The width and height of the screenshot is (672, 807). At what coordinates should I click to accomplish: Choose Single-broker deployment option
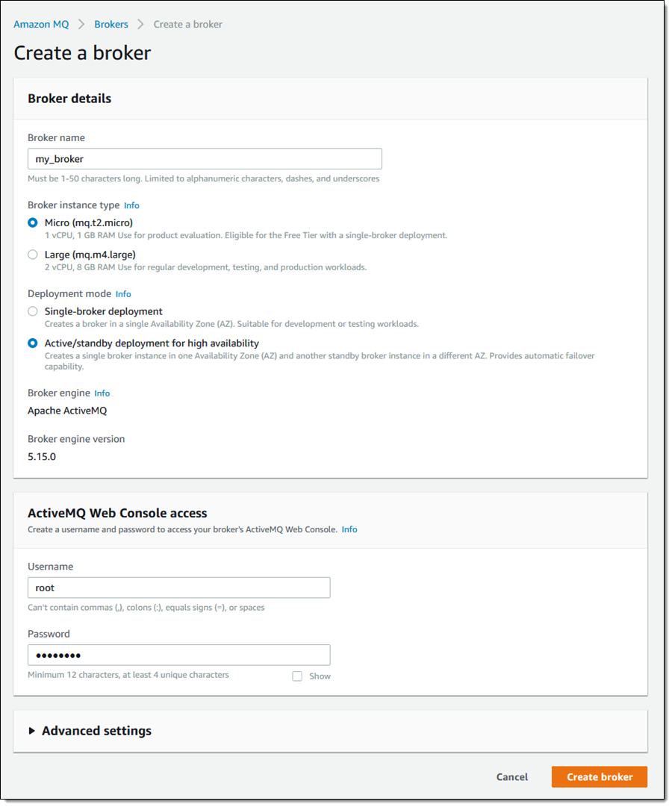point(33,311)
